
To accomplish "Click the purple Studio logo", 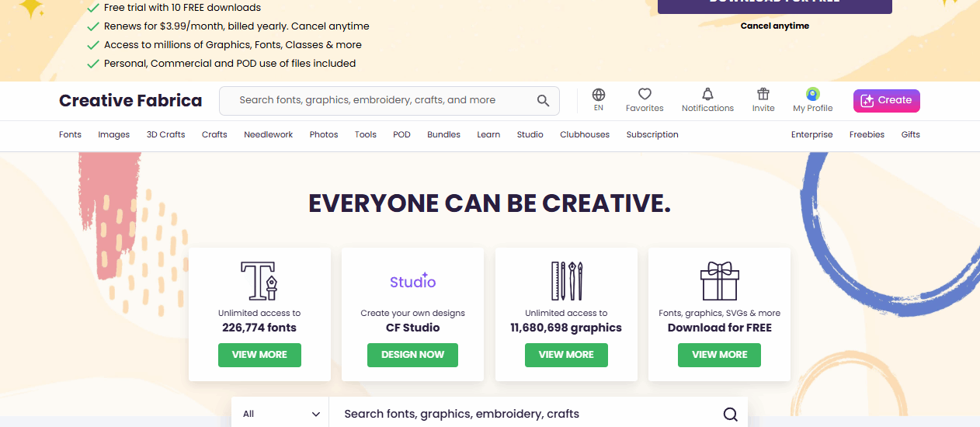I will pyautogui.click(x=413, y=281).
